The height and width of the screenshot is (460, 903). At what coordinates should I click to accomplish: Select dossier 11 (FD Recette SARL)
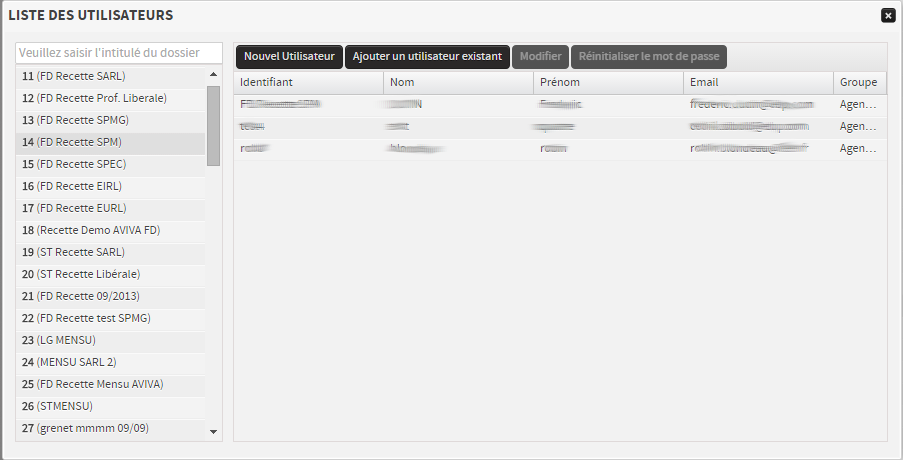click(x=110, y=76)
